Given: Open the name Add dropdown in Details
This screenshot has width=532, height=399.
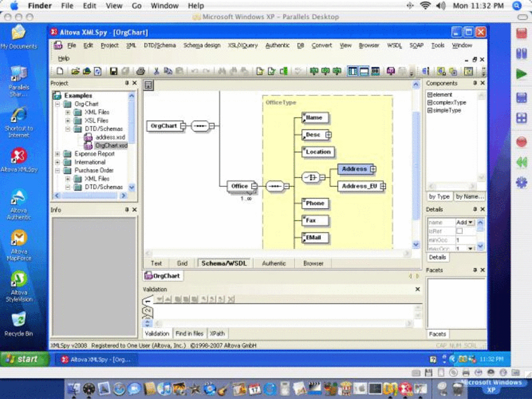Looking at the screenshot, I should click(x=471, y=222).
